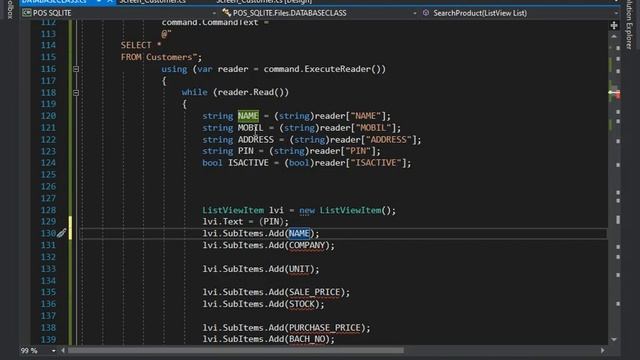Click the "bool" type keyword starting line 124

(212, 163)
